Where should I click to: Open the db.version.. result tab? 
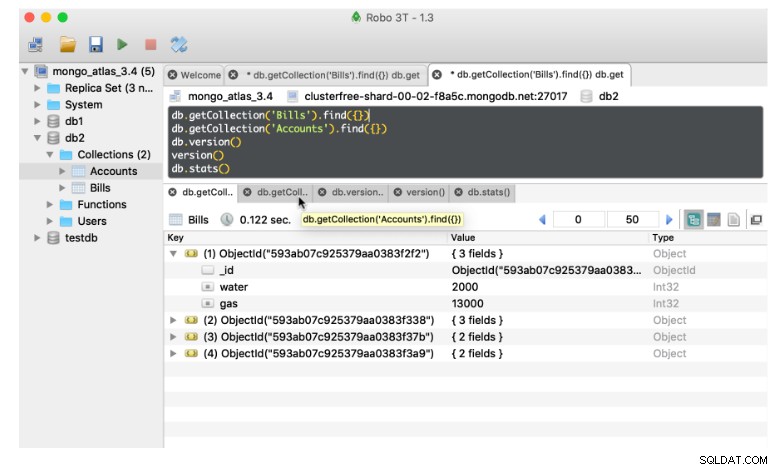point(357,192)
